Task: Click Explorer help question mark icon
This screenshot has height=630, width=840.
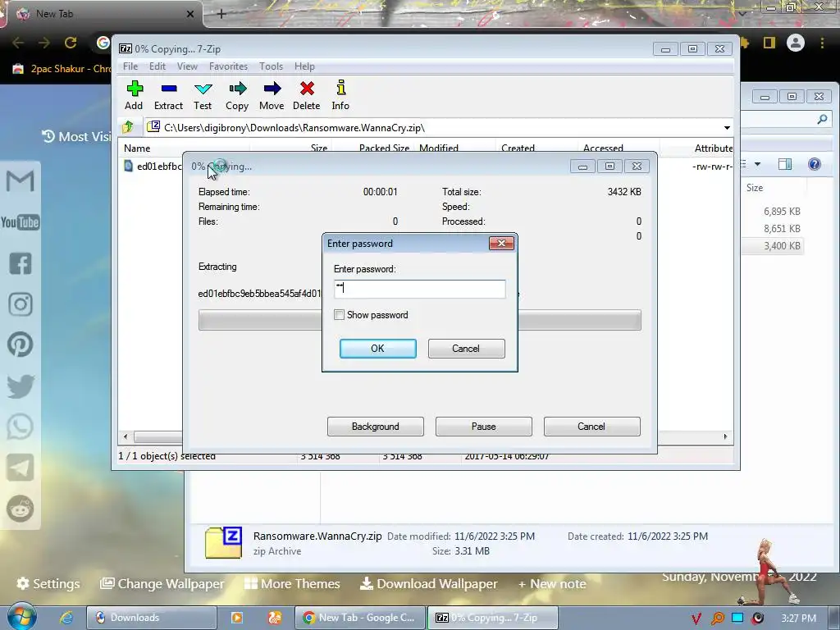Action: click(815, 164)
